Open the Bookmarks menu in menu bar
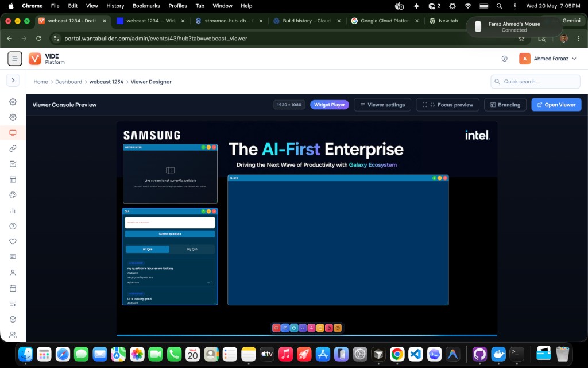This screenshot has width=588, height=368. [146, 6]
